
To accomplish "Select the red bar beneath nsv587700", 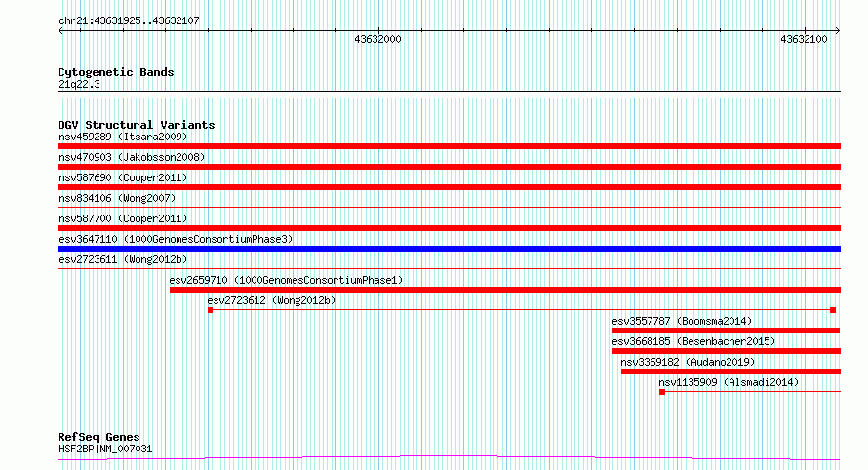I will coord(449,228).
